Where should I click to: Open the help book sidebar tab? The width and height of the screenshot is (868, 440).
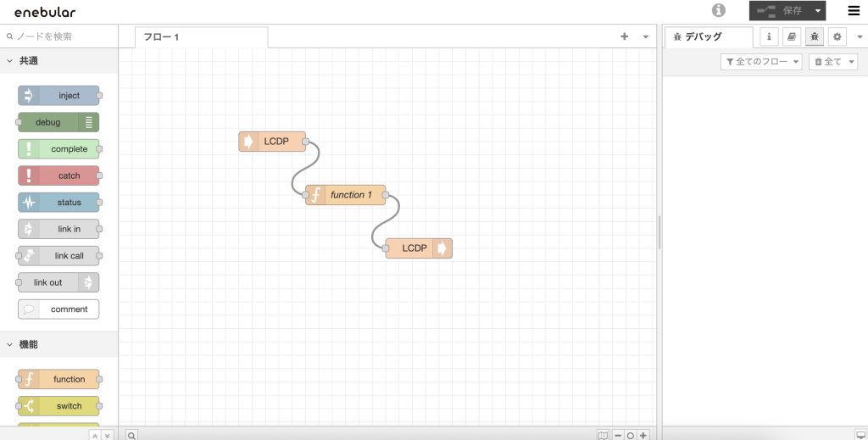[x=792, y=36]
